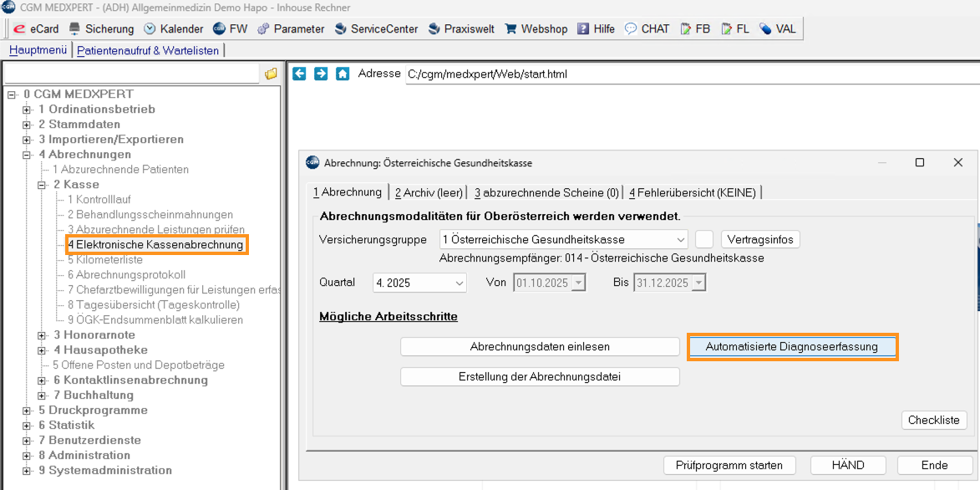980x490 pixels.
Task: Switch to the 2 Archiv (leer) tab
Action: pos(427,192)
